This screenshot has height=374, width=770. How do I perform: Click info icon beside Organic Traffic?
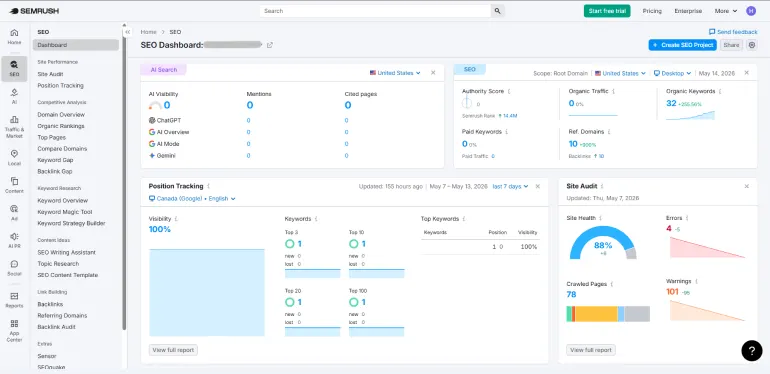click(614, 91)
